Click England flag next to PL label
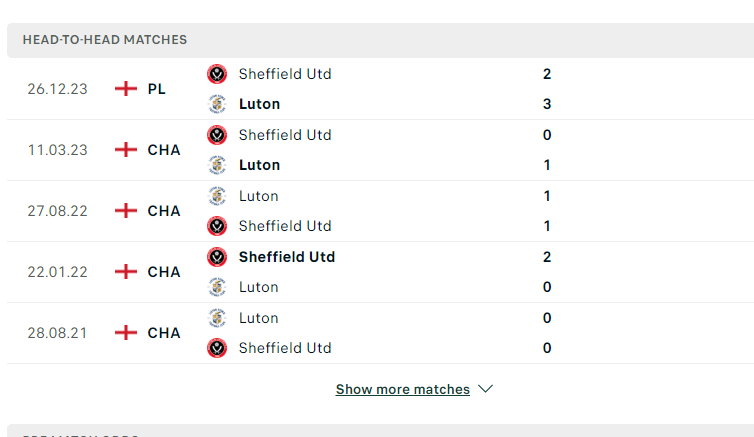Viewport: 754px width, 437px height. [x=126, y=88]
